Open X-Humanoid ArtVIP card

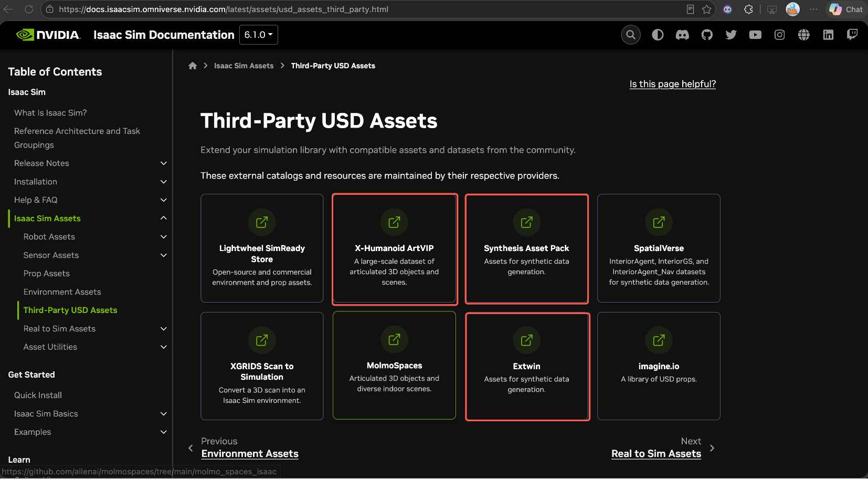[394, 248]
